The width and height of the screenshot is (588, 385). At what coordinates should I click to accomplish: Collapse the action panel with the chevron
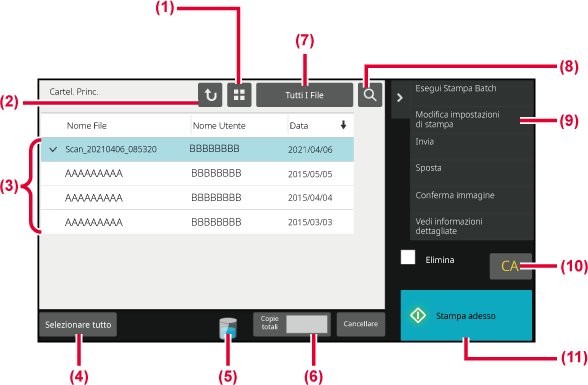tap(400, 98)
